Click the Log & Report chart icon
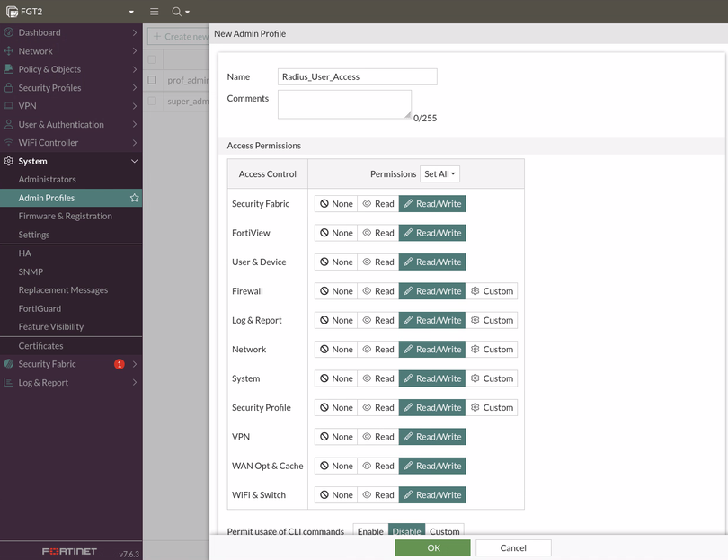The width and height of the screenshot is (728, 560). [8, 383]
